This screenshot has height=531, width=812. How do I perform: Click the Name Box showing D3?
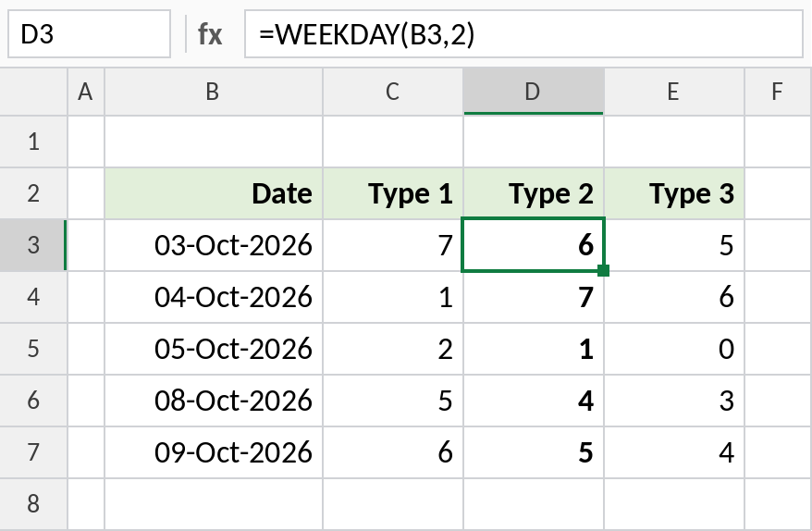pos(89,34)
